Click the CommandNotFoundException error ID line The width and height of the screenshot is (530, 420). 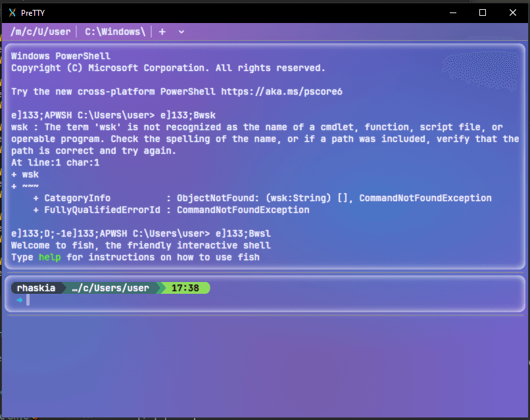tap(171, 210)
